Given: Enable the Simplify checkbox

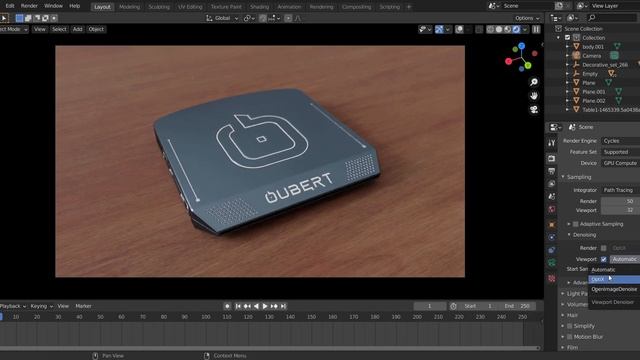Looking at the screenshot, I should [x=570, y=326].
